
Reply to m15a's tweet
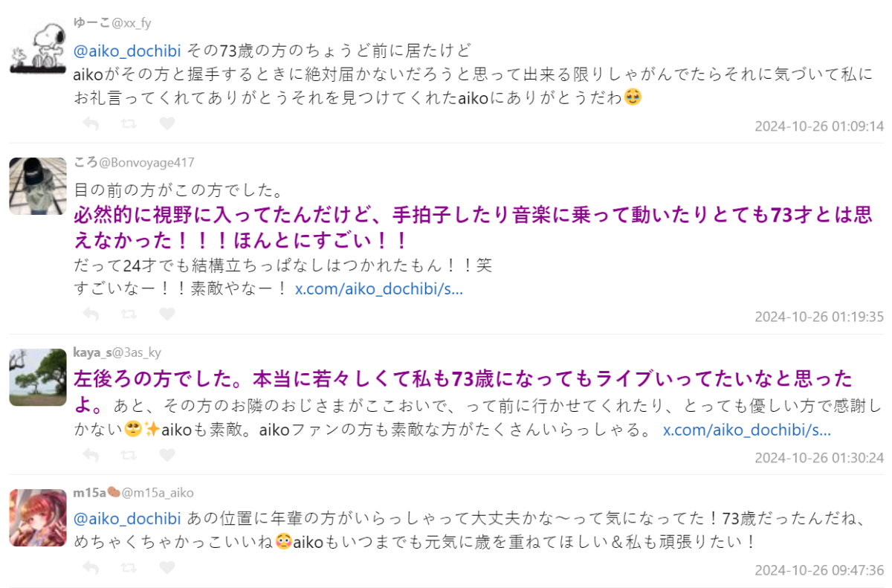(x=91, y=568)
